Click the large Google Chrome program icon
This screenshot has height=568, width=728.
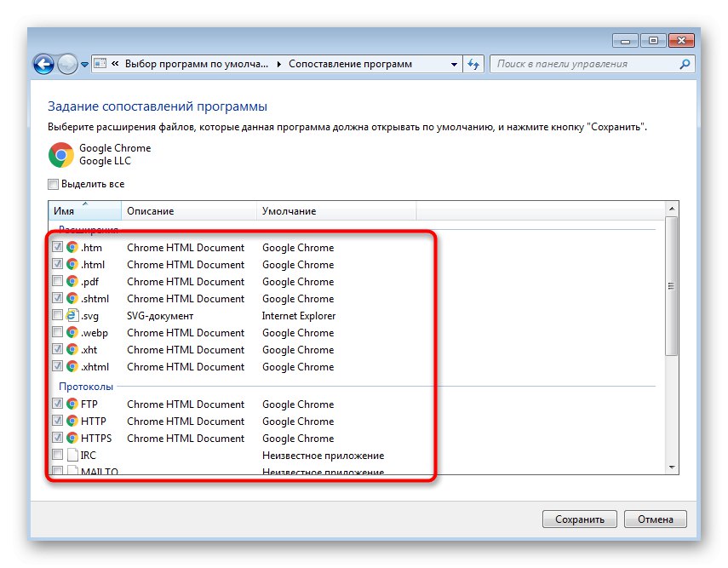(x=61, y=155)
